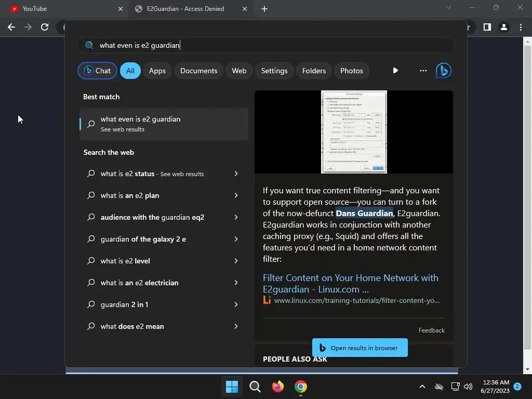
Task: Click the search magnifier icon in search box
Action: click(89, 45)
